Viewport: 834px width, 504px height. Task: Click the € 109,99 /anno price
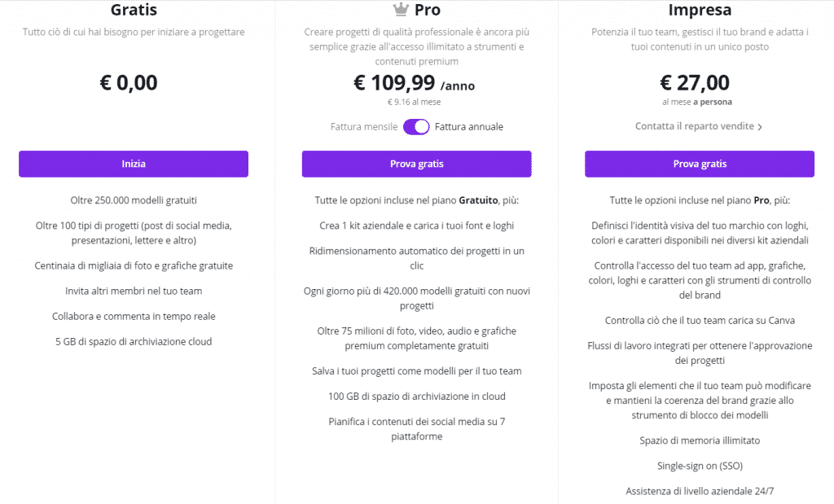[415, 83]
